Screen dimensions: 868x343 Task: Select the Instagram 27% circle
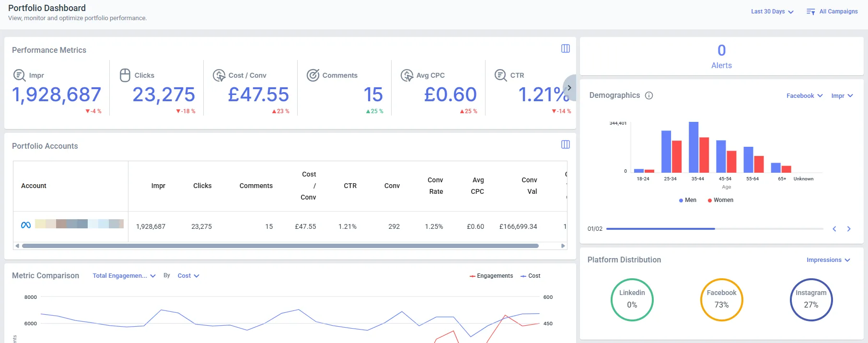tap(811, 300)
